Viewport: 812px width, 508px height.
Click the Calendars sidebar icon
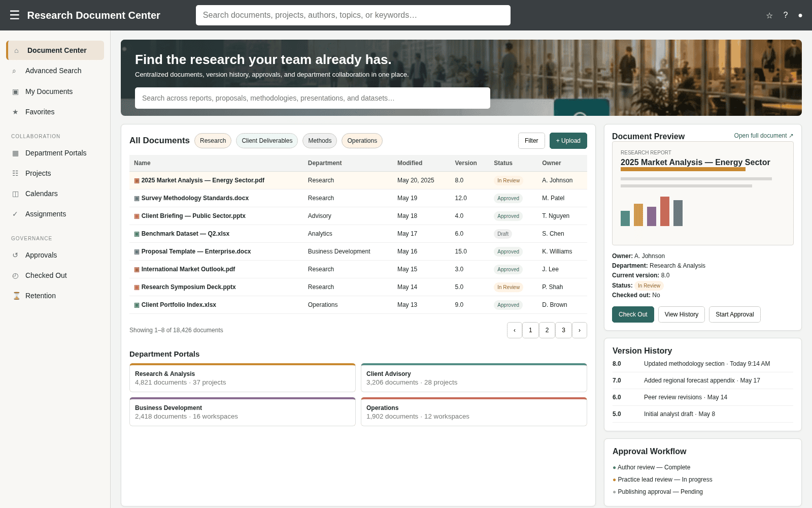pyautogui.click(x=15, y=194)
